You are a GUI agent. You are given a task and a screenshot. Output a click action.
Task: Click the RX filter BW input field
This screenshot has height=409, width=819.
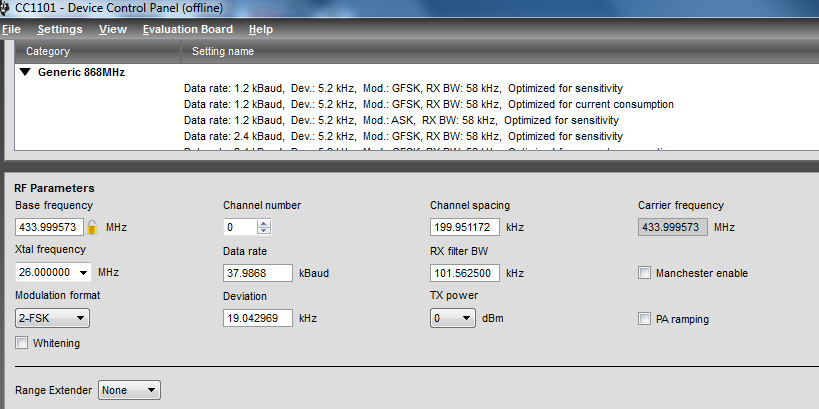pyautogui.click(x=465, y=273)
